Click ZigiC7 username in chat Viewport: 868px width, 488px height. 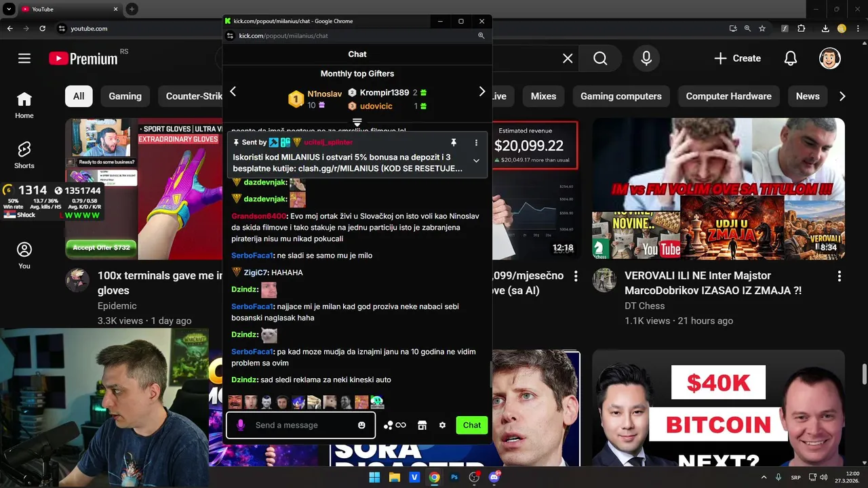point(255,272)
